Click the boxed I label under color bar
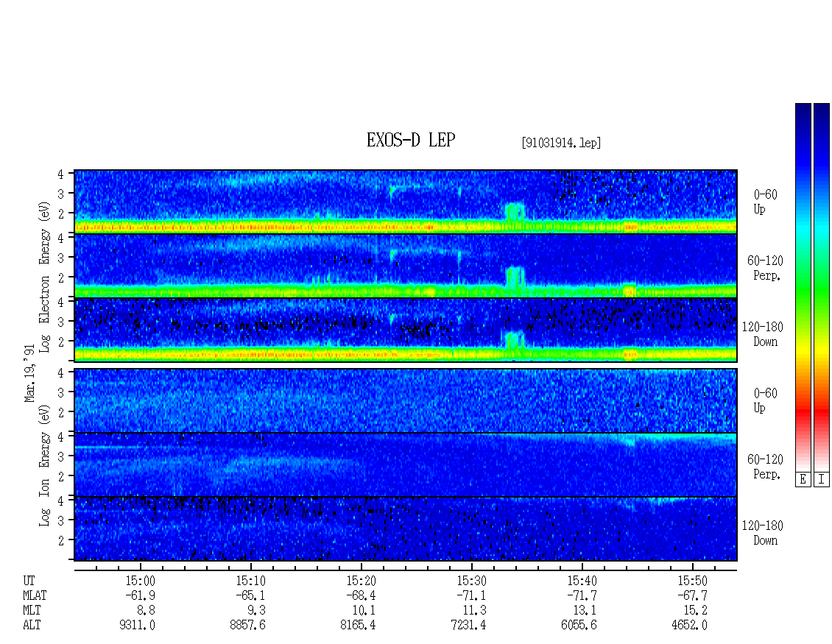 822,480
